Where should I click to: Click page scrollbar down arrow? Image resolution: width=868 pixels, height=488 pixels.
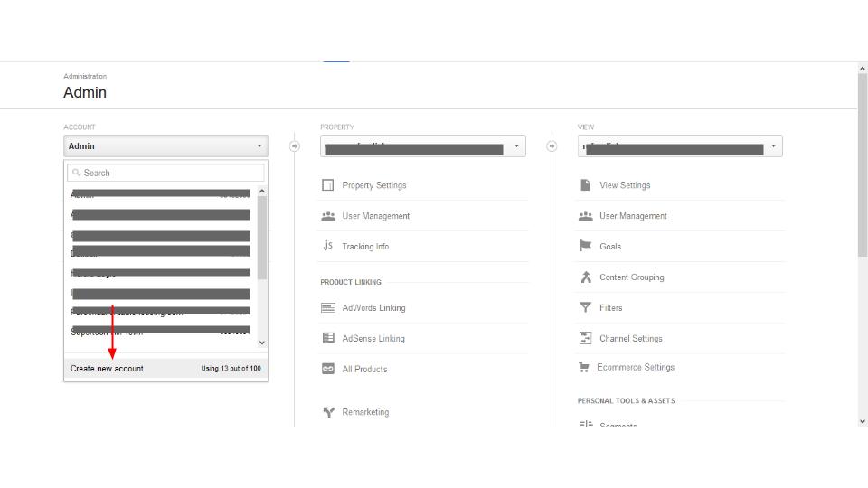tap(863, 422)
